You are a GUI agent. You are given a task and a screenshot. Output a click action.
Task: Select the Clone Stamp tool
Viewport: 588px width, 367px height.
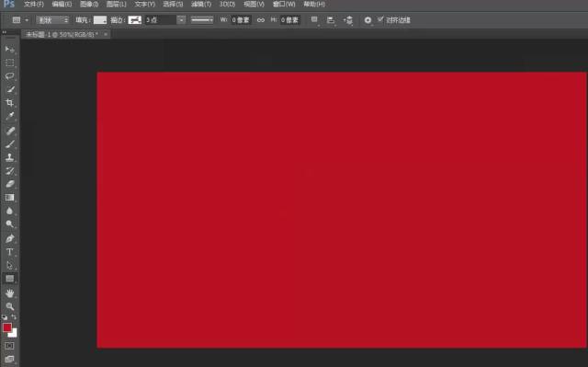pyautogui.click(x=10, y=157)
